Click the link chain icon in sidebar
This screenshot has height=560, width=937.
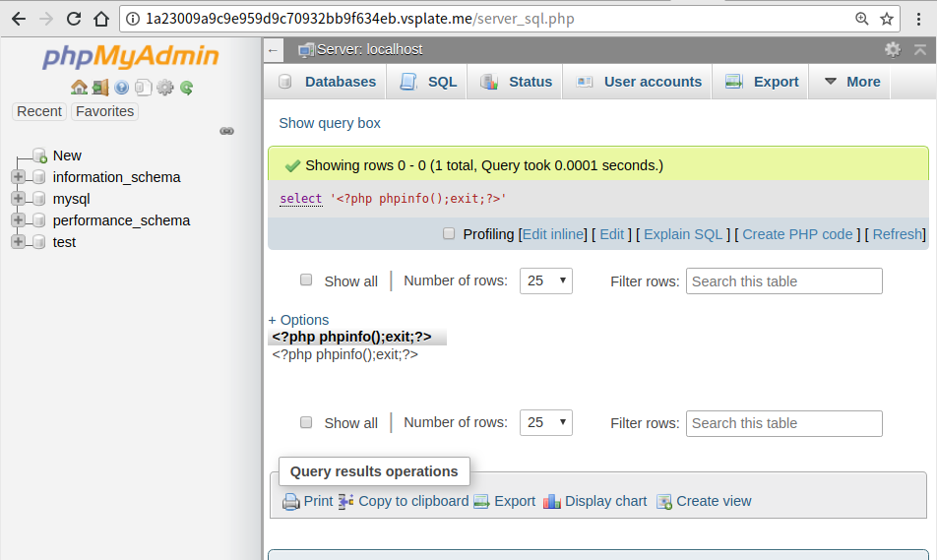pos(227,131)
